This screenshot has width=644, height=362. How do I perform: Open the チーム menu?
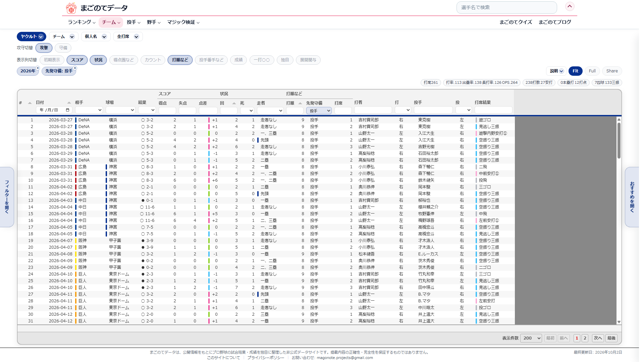(111, 22)
